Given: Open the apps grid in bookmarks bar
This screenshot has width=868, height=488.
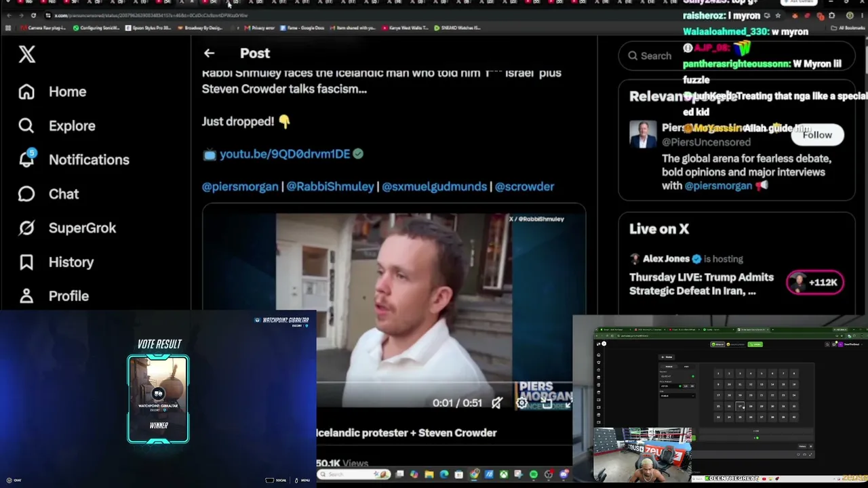Looking at the screenshot, I should pyautogui.click(x=8, y=28).
